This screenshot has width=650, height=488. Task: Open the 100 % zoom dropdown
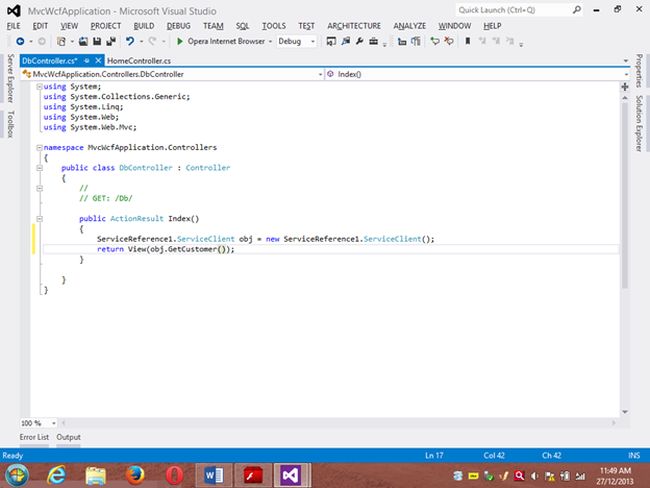pyautogui.click(x=53, y=423)
